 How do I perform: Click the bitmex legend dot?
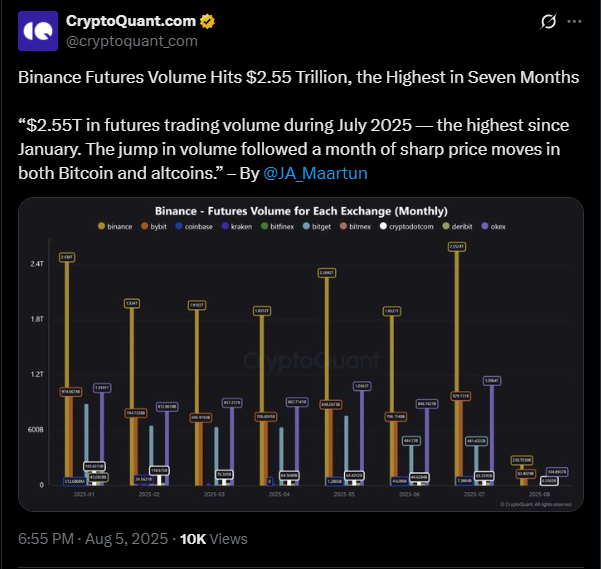[343, 226]
